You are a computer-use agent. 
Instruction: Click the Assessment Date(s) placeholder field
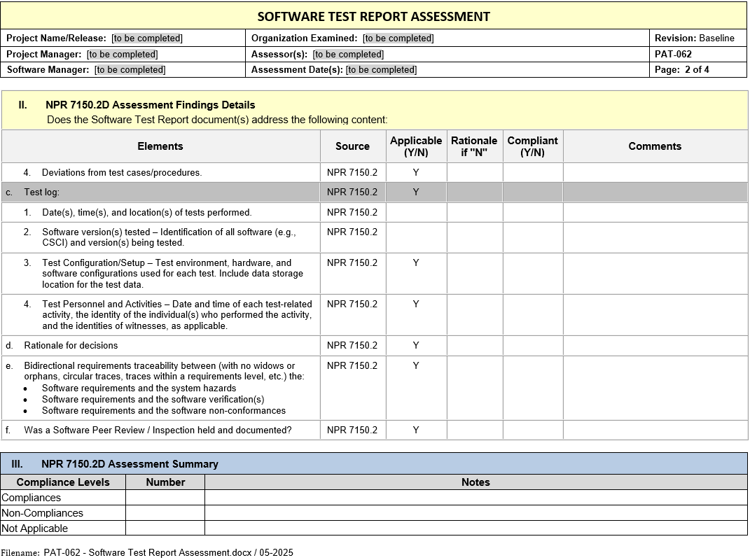pos(381,70)
